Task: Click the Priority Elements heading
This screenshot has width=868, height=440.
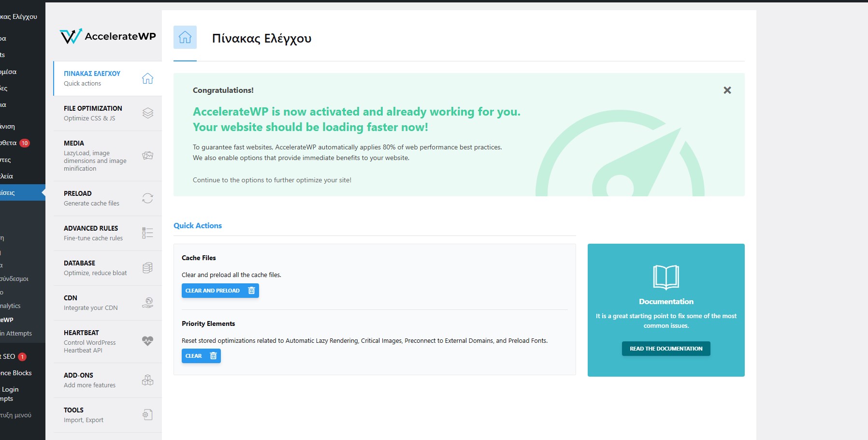Action: (x=208, y=323)
